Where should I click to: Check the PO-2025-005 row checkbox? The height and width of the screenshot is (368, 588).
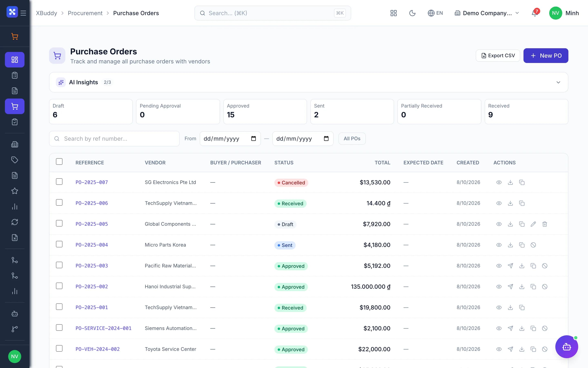[x=59, y=223]
